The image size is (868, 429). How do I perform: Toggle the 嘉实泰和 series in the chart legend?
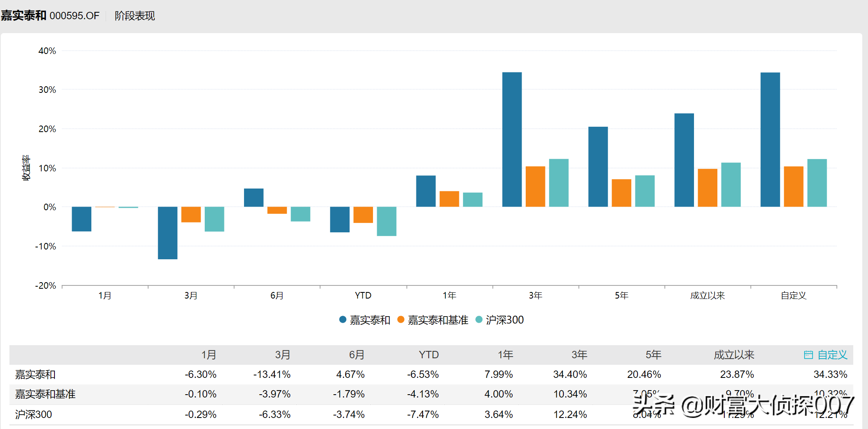tap(365, 320)
